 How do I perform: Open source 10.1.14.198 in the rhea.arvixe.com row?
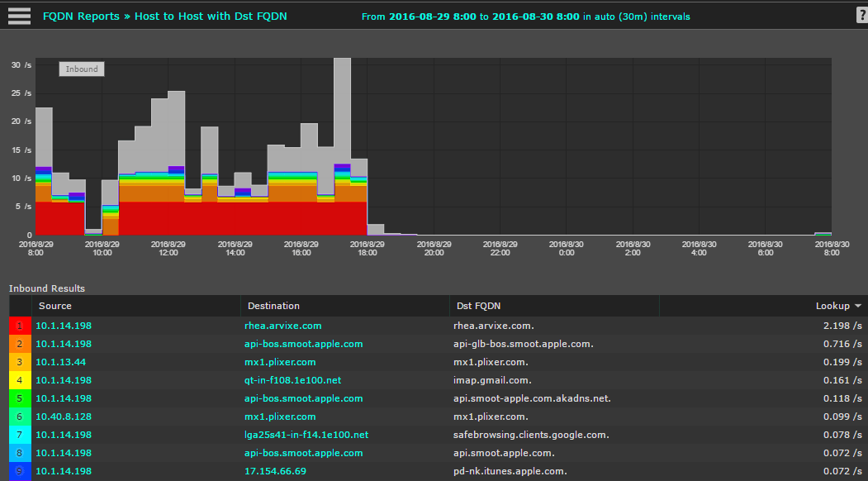[x=64, y=326]
